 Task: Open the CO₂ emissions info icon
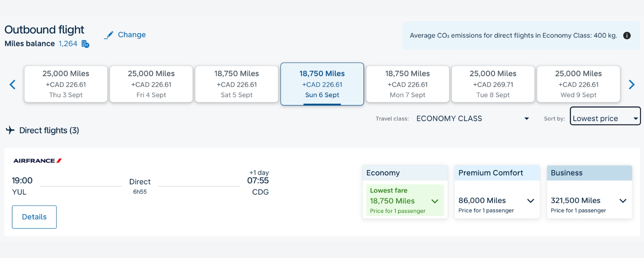point(627,36)
